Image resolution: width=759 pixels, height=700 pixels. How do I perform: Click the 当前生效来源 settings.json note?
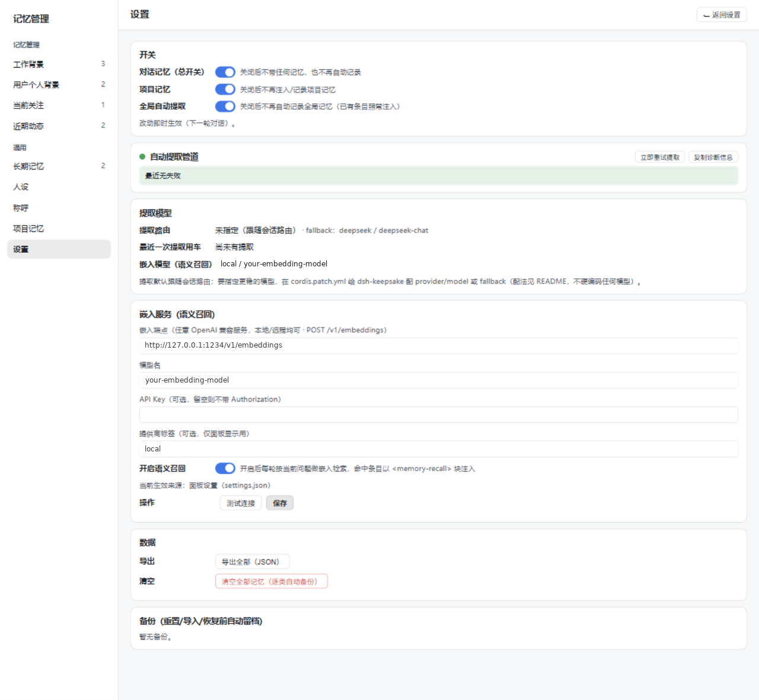[205, 485]
